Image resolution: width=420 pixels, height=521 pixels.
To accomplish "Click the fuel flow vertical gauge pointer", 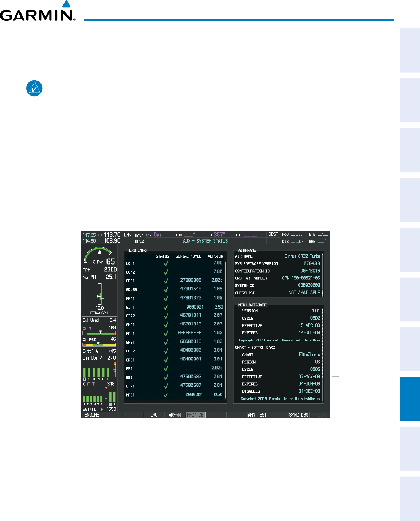I will [99, 296].
